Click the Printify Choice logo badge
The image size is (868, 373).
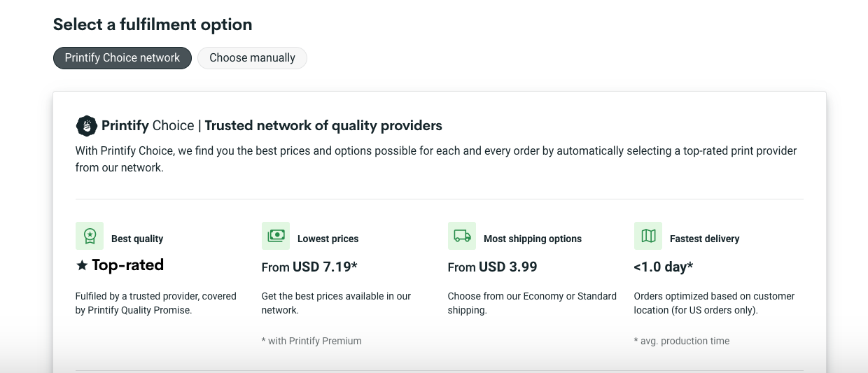(87, 126)
